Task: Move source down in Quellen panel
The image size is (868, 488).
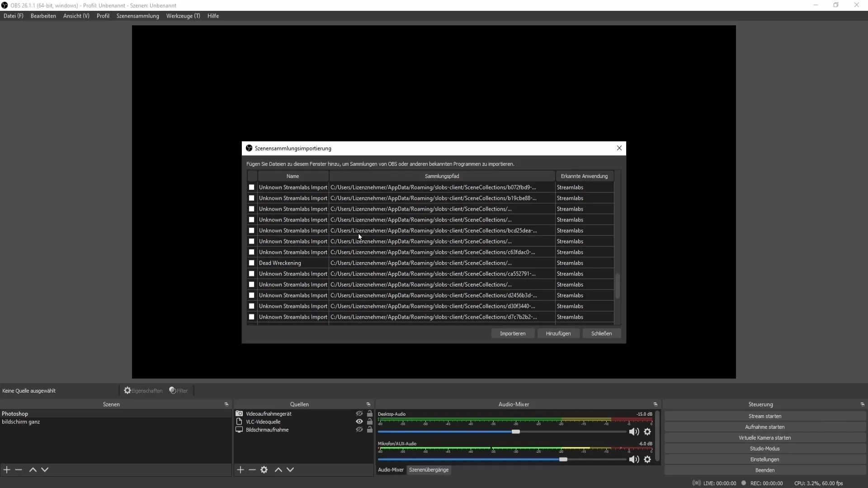Action: (290, 470)
